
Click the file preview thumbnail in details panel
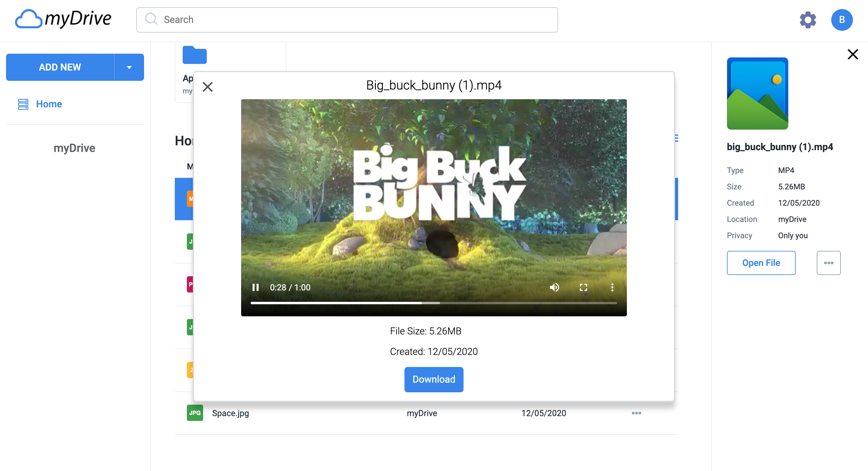coord(757,93)
